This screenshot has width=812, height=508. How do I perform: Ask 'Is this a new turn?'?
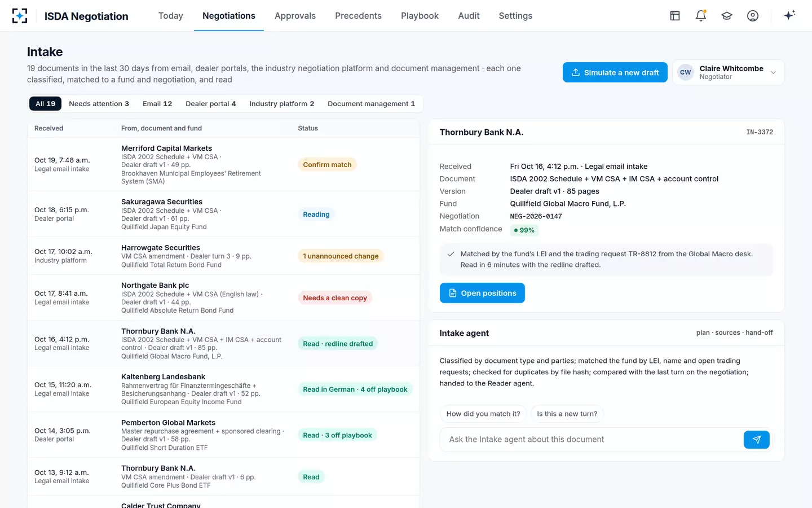[x=567, y=414]
